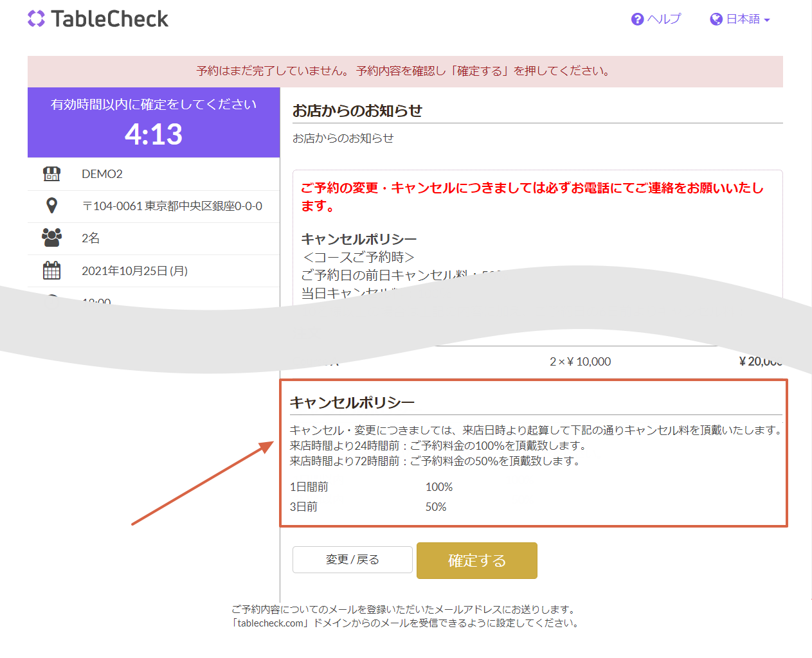
Task: Click the calendar date icon
Action: (x=51, y=271)
